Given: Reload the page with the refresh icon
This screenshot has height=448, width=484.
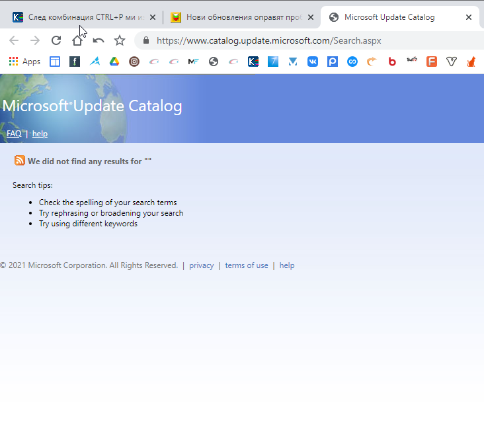Looking at the screenshot, I should click(56, 40).
